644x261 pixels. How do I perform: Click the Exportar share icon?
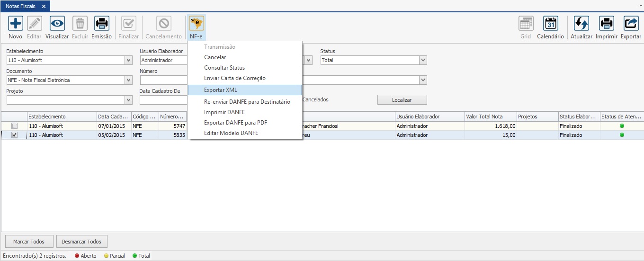pos(631,23)
